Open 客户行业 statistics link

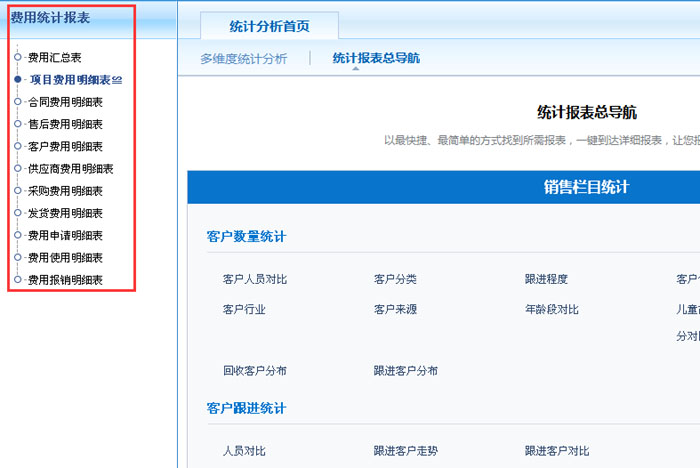244,310
